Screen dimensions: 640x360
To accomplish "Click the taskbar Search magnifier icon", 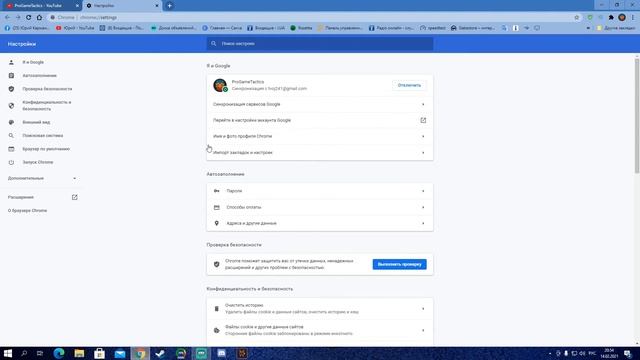I will click(24, 353).
